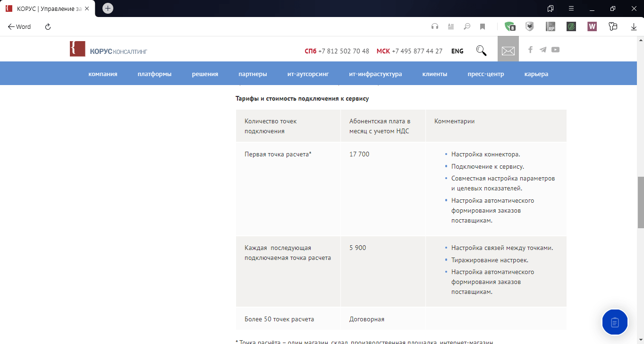Image resolution: width=644 pixels, height=344 pixels.
Task: Switch site language to ENG
Action: tap(458, 51)
